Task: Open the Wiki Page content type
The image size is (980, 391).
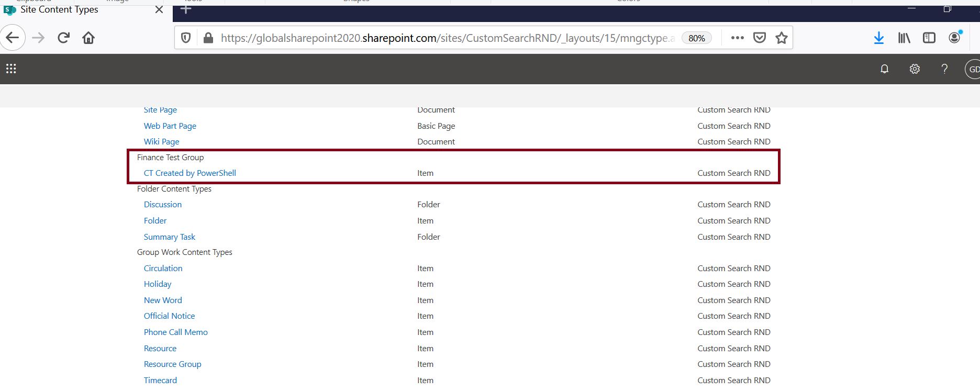Action: (x=161, y=141)
